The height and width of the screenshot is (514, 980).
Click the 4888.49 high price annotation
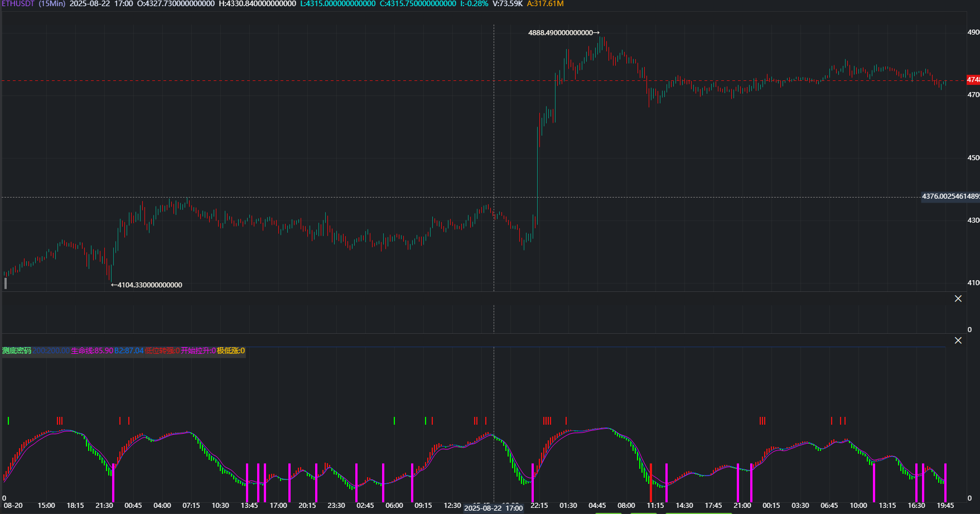pyautogui.click(x=563, y=33)
